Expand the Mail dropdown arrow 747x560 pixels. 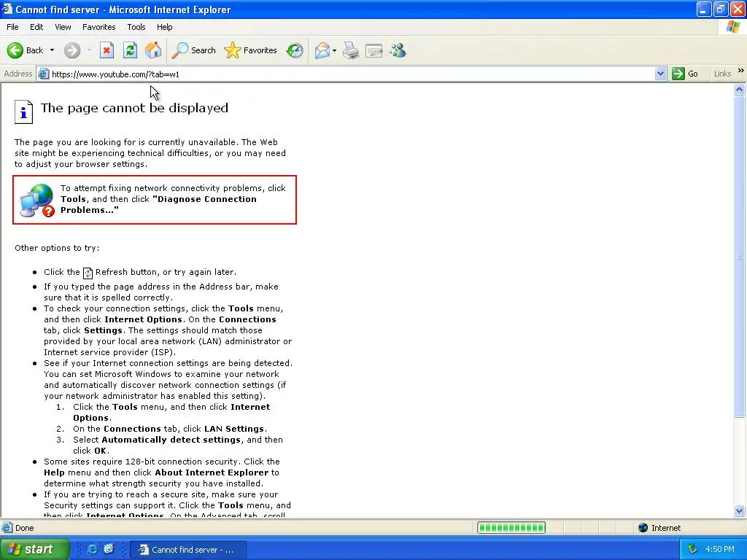(x=334, y=50)
